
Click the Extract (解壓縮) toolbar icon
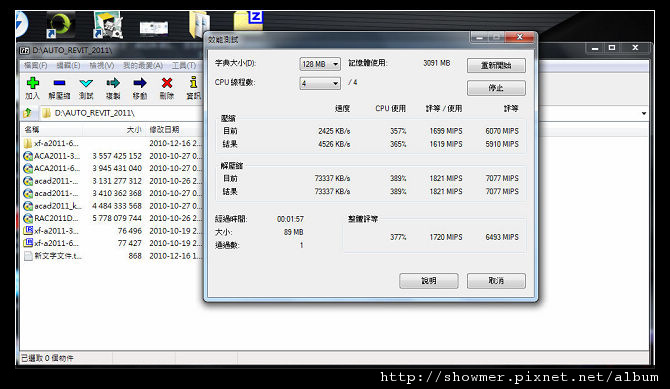click(x=59, y=83)
